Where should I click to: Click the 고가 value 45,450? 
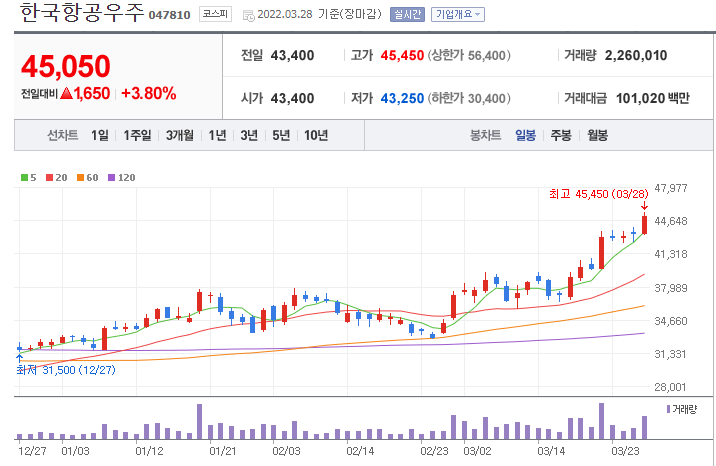(x=402, y=56)
